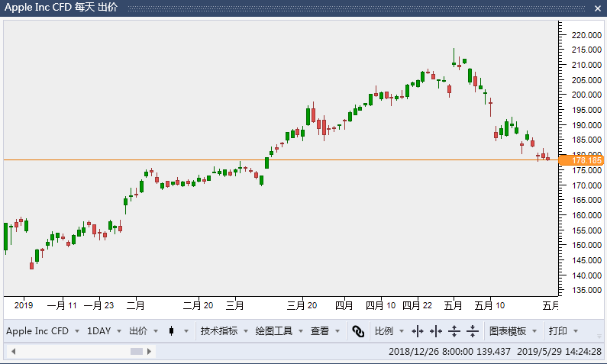
Task: Expand the 1DAY timeframe dropdown
Action: (119, 331)
